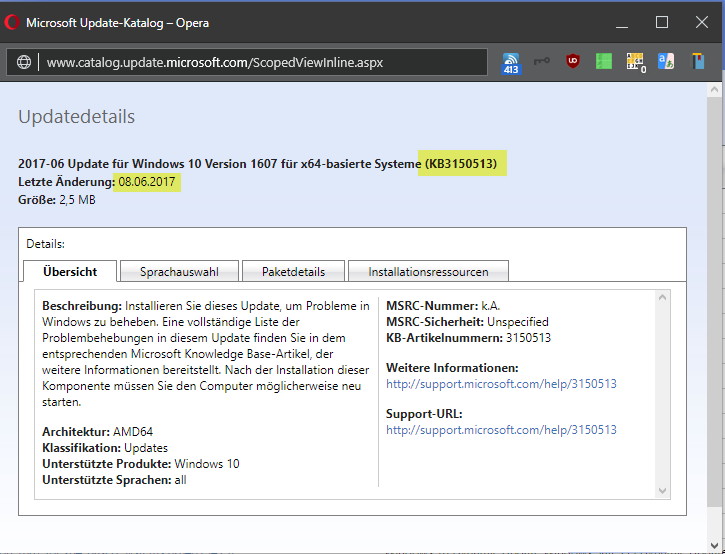This screenshot has height=554, width=725.
Task: Click the details pane scroll-up arrow
Action: tap(663, 297)
